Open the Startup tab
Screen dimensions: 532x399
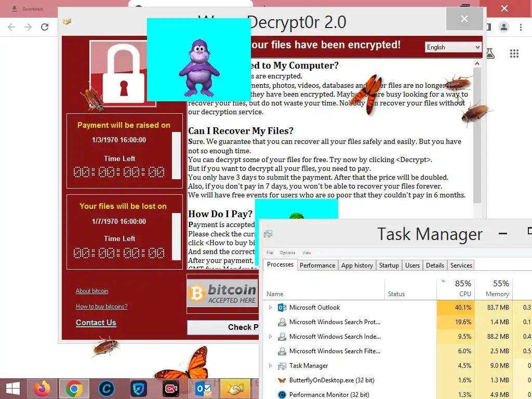(x=389, y=265)
